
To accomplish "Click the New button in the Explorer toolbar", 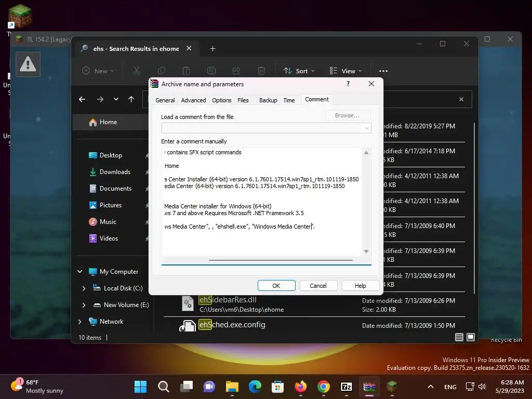I will point(98,71).
